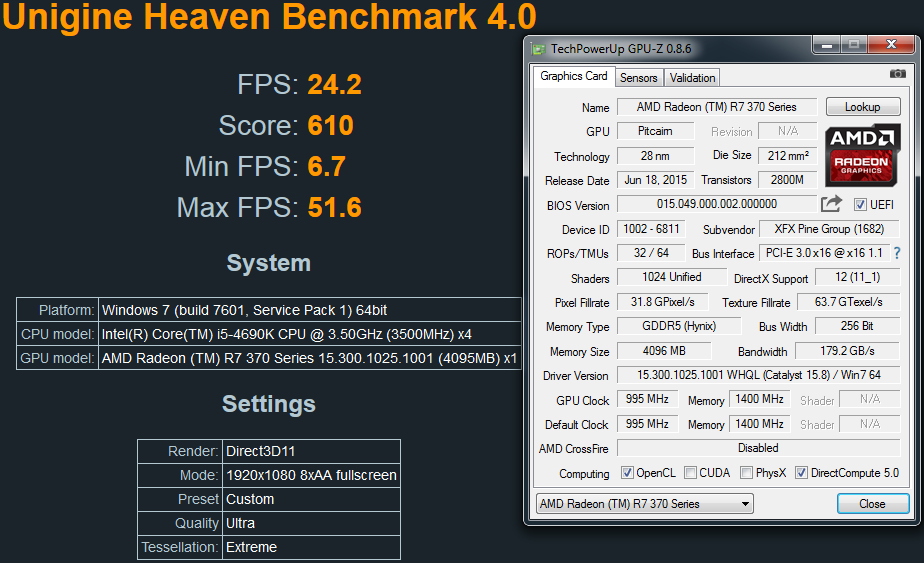Click the GPU-Z title bar app icon
The height and width of the screenshot is (563, 924).
click(x=538, y=49)
